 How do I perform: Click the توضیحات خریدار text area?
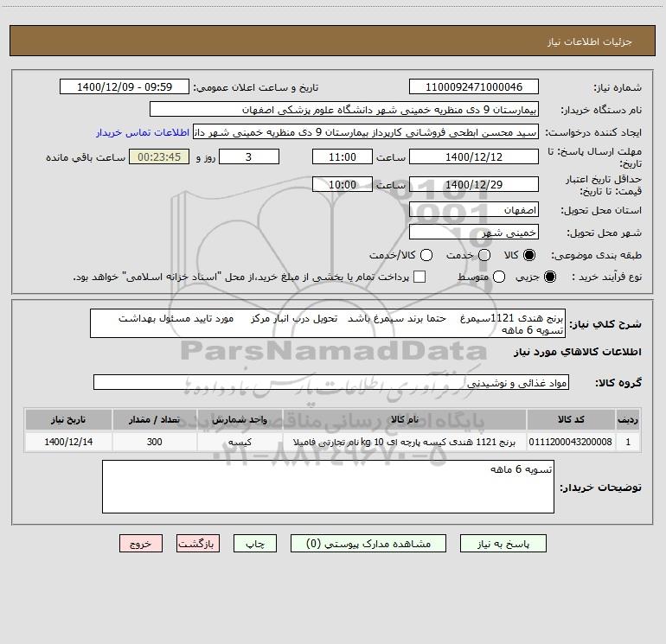[x=328, y=487]
